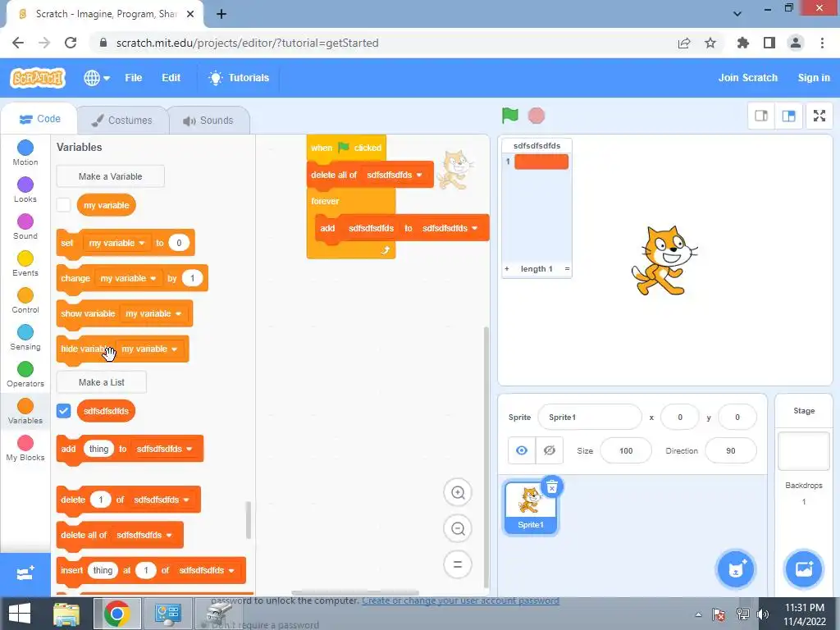Click the sprite y position field
The image size is (840, 630).
pyautogui.click(x=737, y=418)
